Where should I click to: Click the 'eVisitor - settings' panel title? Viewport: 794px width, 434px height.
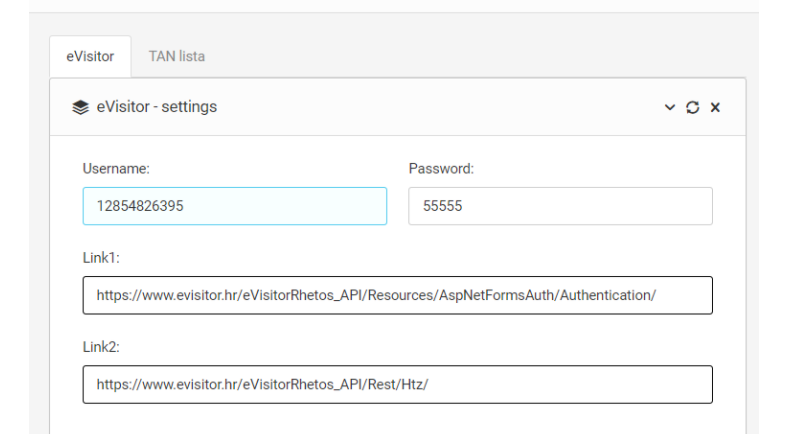click(x=156, y=107)
